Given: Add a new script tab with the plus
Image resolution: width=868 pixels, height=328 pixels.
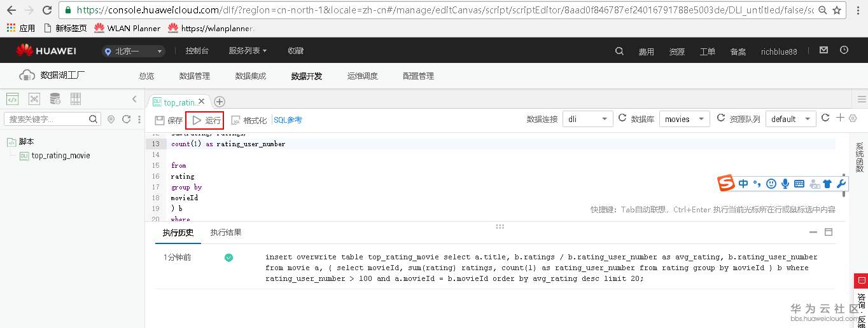Looking at the screenshot, I should [x=220, y=102].
